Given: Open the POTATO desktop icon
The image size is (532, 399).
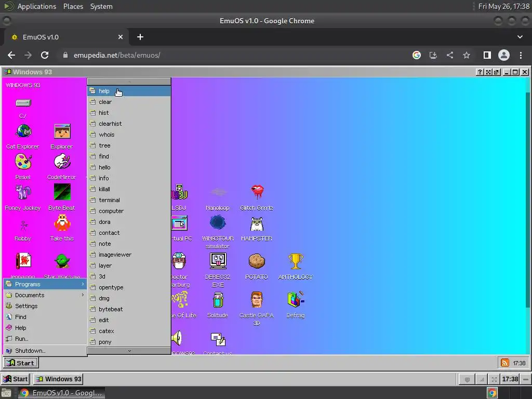Looking at the screenshot, I should coord(257,261).
